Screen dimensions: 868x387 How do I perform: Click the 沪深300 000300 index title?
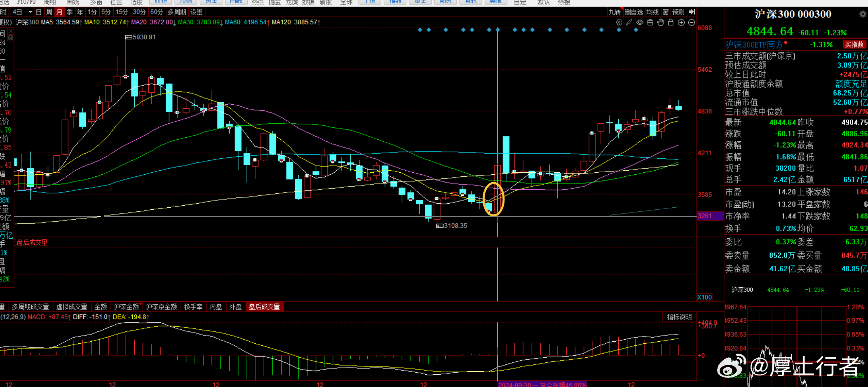click(x=793, y=14)
